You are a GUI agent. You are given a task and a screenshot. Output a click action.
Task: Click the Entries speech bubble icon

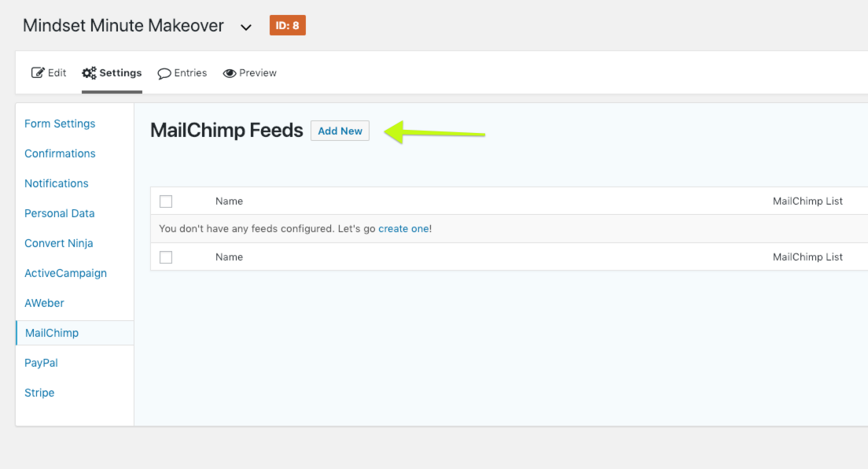(x=164, y=73)
